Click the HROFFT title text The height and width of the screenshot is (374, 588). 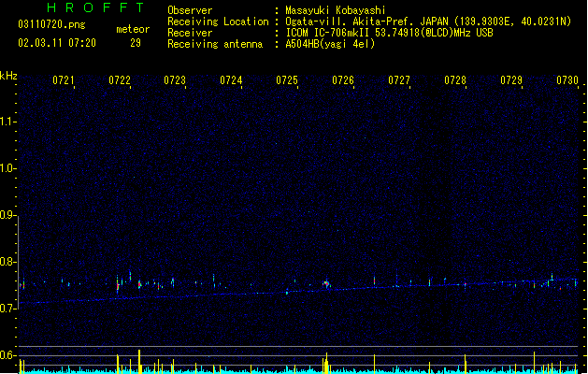pyautogui.click(x=95, y=7)
